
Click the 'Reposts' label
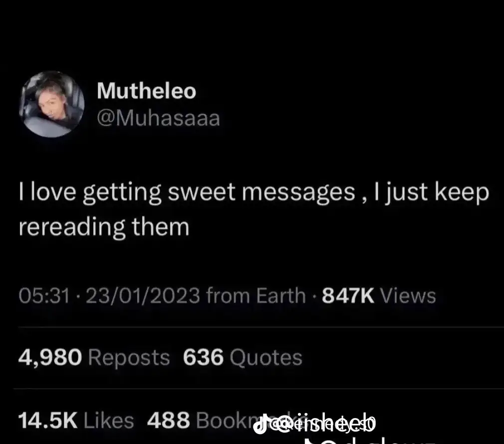click(x=129, y=358)
